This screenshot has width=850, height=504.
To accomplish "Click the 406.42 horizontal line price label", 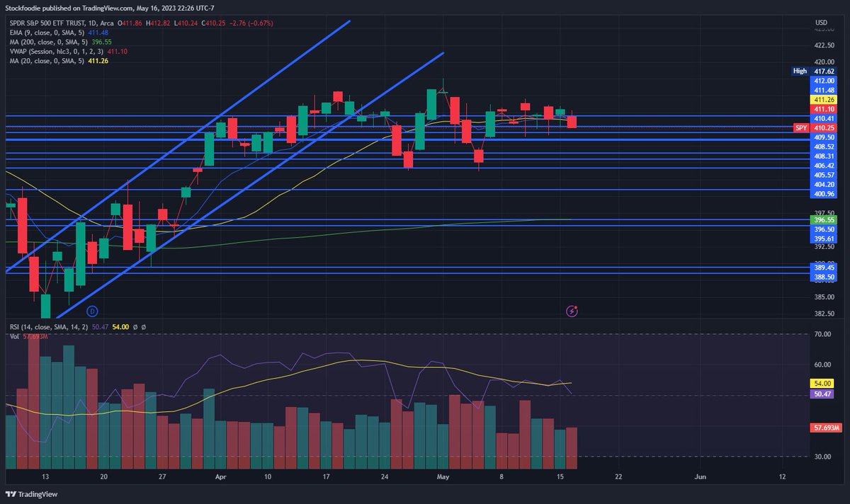I will pos(823,165).
